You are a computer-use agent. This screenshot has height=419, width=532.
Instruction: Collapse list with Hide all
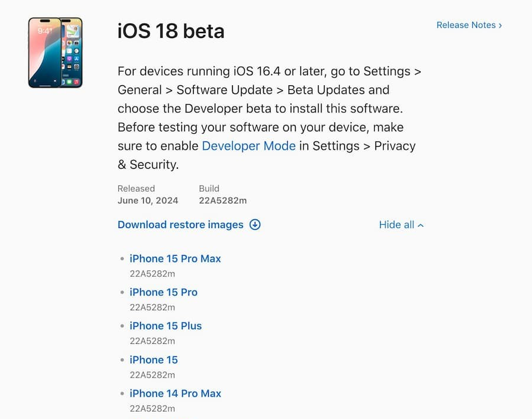click(x=401, y=225)
